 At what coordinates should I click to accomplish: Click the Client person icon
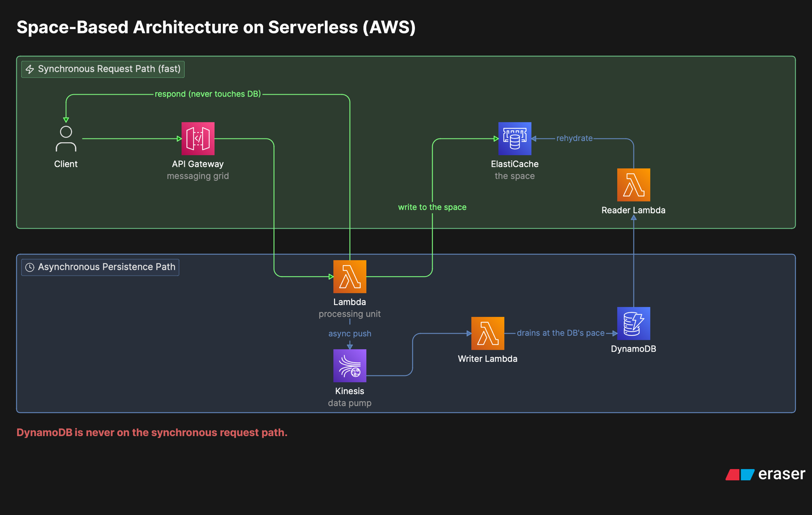tap(66, 138)
